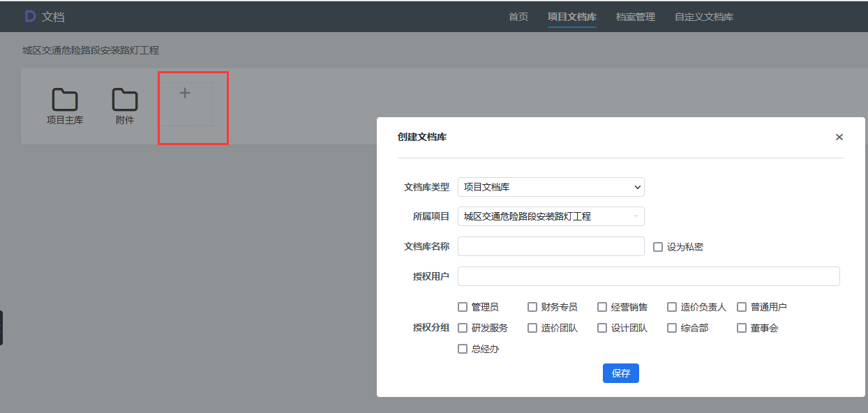This screenshot has width=868, height=413.
Task: Click the 授权用户 input field
Action: click(648, 276)
